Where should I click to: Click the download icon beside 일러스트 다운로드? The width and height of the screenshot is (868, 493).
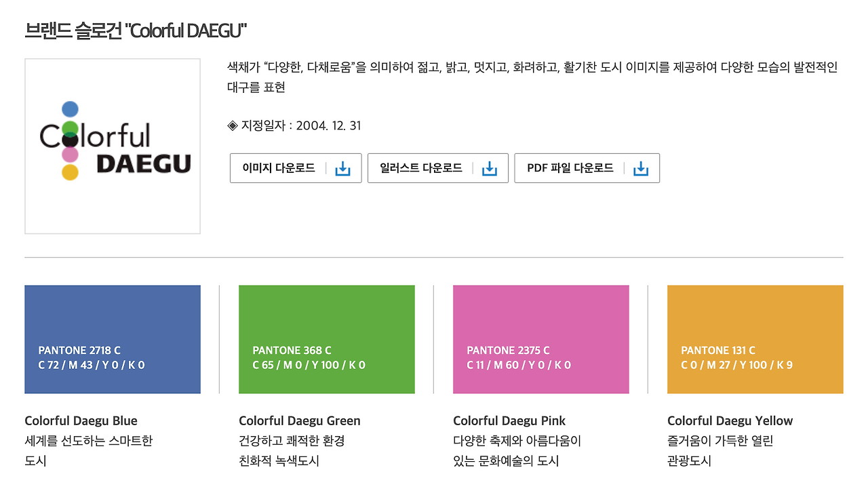[x=490, y=168]
